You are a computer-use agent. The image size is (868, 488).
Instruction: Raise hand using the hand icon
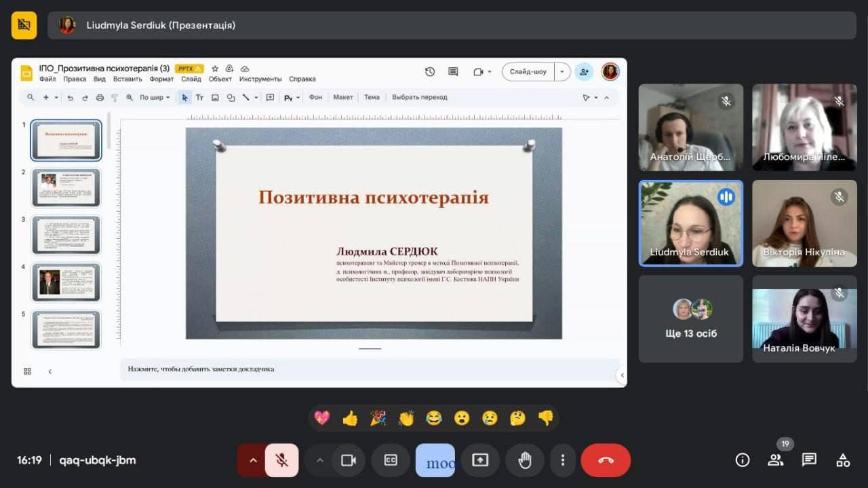pos(524,460)
